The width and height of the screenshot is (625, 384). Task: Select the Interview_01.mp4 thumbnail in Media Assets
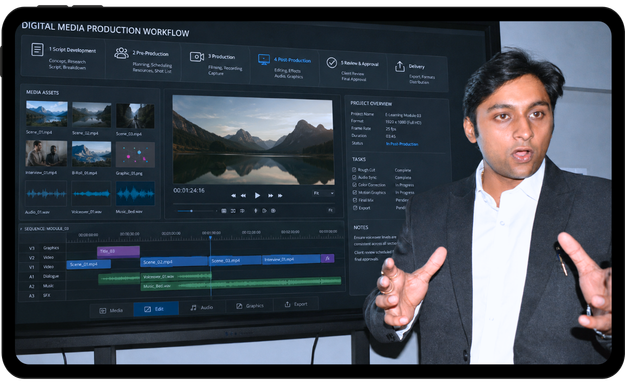tap(46, 153)
